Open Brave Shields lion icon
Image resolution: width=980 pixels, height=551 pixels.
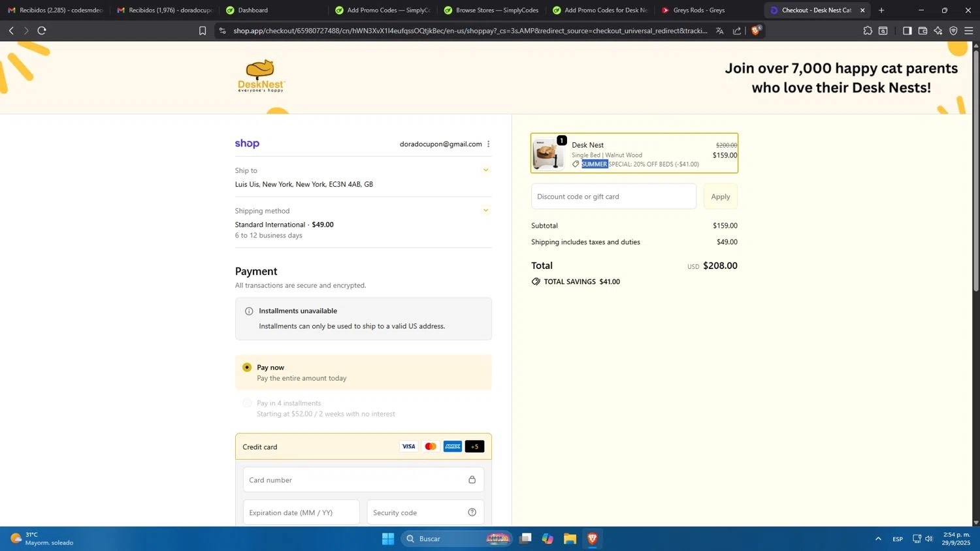point(756,30)
